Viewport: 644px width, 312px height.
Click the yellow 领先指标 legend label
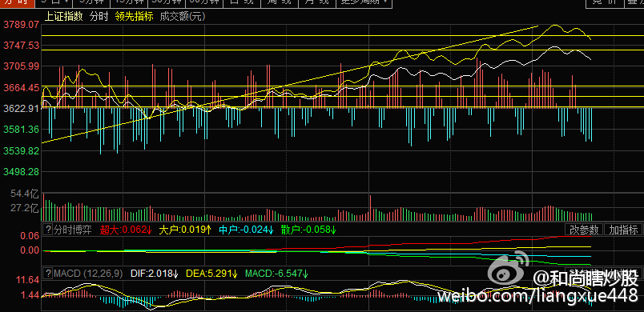(134, 16)
